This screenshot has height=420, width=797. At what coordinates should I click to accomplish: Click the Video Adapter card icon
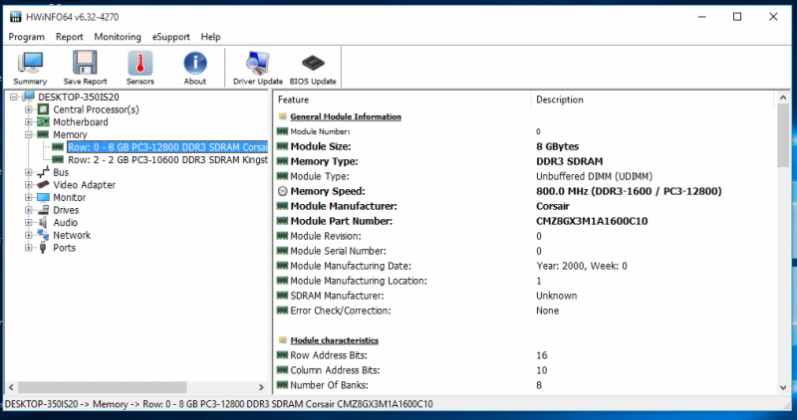click(x=44, y=185)
